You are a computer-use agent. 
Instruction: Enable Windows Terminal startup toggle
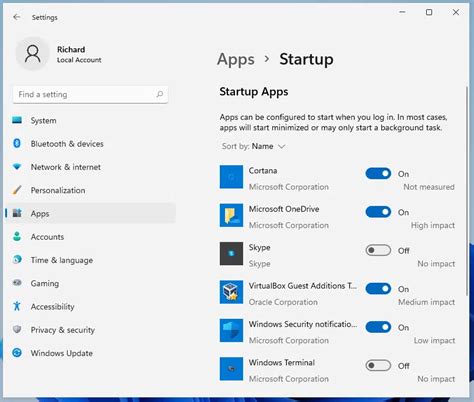pos(378,365)
